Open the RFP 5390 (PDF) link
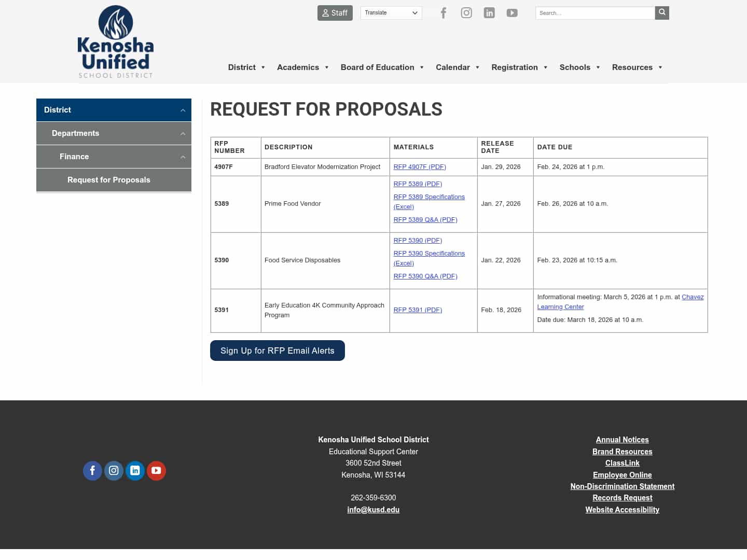Viewport: 747px width, 560px height. point(418,241)
